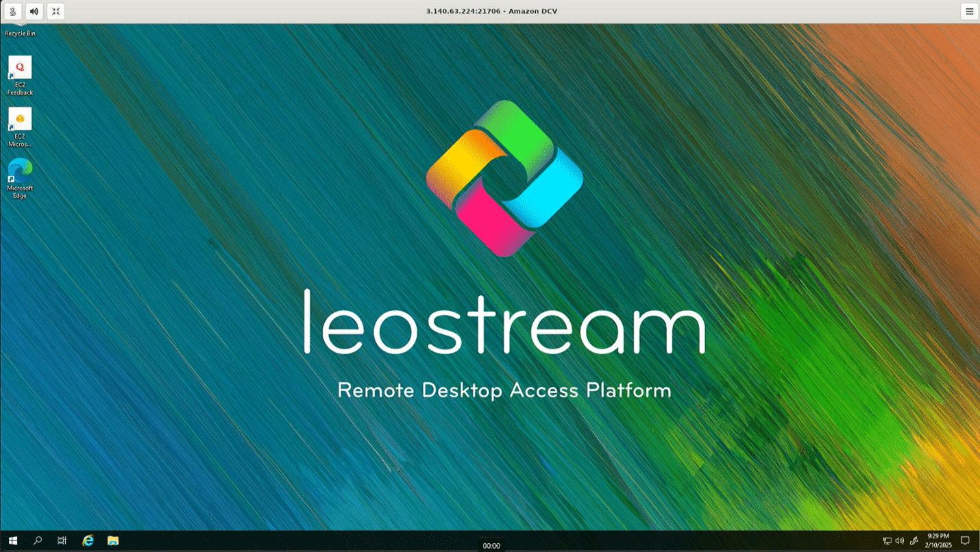Click the taskbar Search magnifier
The image size is (980, 552).
tap(38, 541)
